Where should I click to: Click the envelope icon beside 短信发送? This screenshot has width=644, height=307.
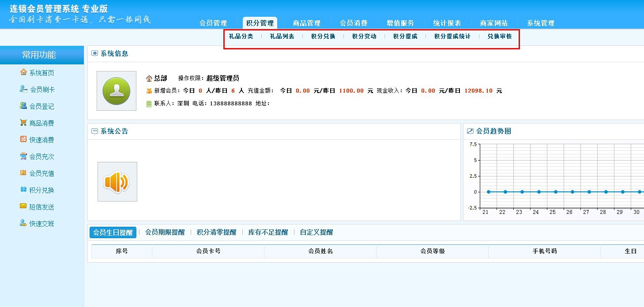pos(23,206)
